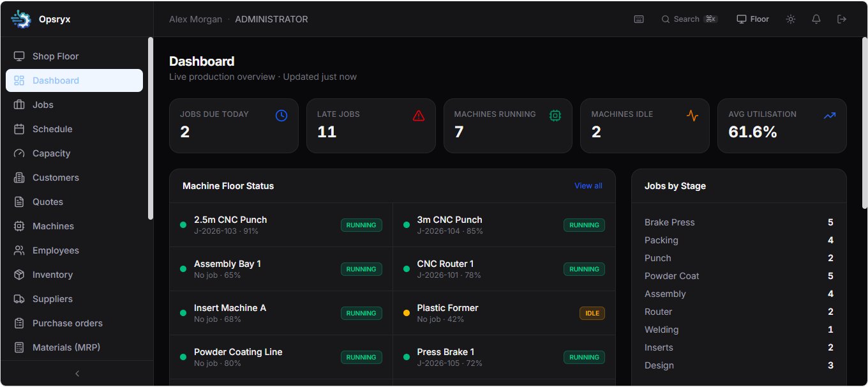Click the Machines chip icon in sidebar
This screenshot has width=868, height=387.
[x=19, y=226]
